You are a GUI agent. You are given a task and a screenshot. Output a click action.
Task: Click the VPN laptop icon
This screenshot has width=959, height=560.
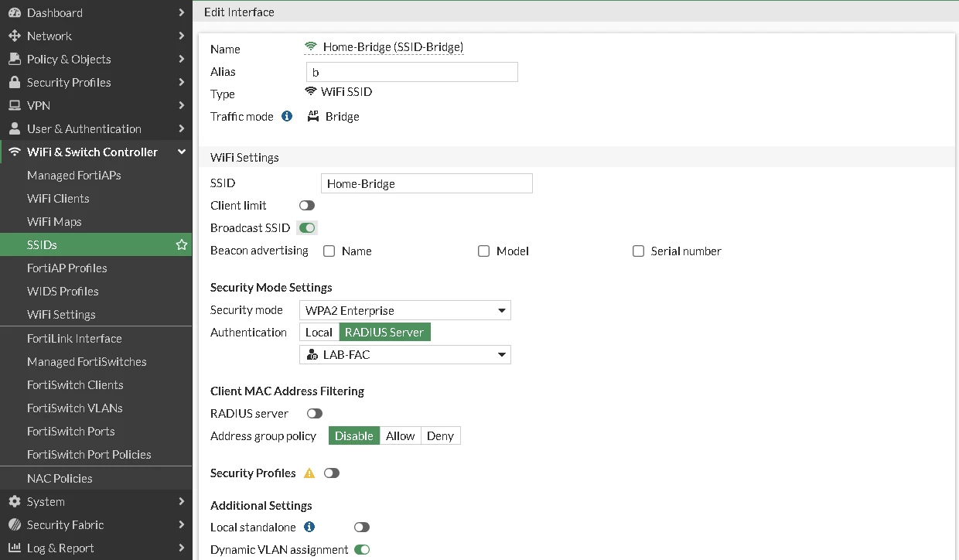14,105
